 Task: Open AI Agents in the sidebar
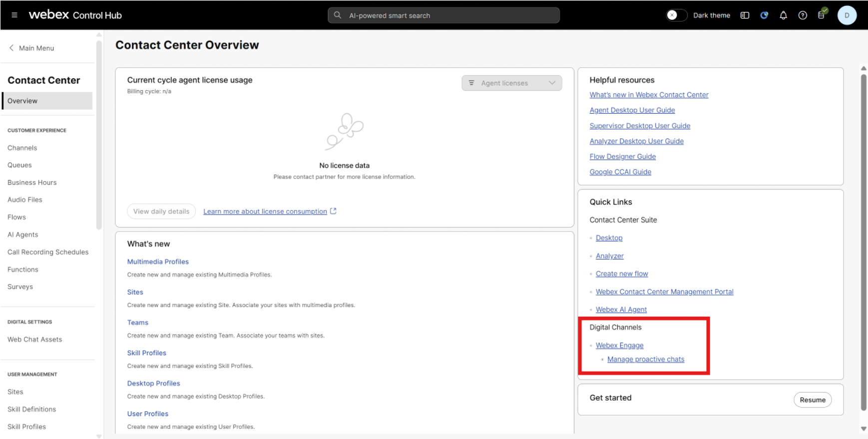(22, 234)
